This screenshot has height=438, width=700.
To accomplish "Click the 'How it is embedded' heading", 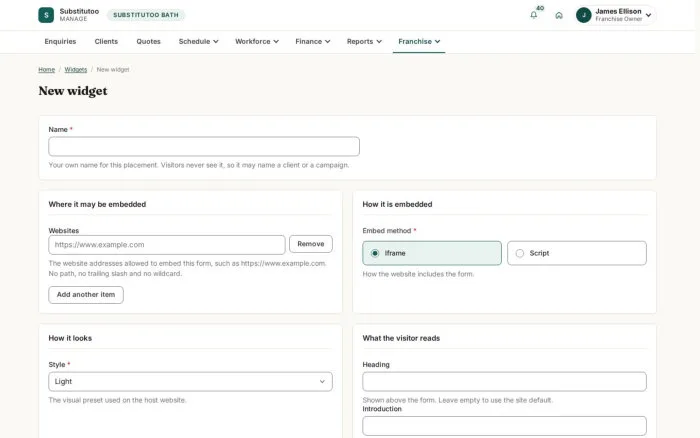I will point(397,204).
